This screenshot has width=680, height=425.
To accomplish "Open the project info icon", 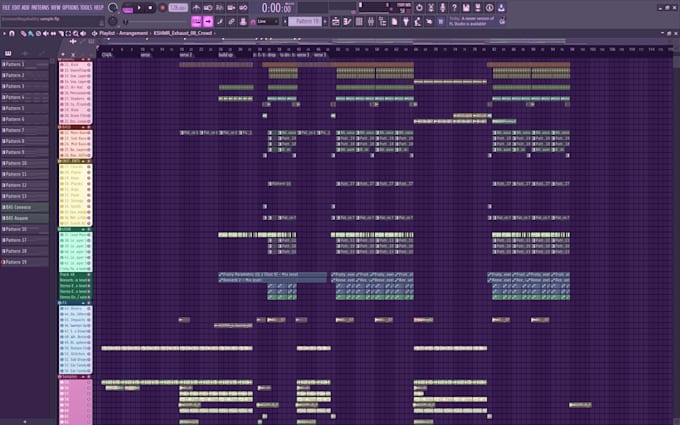I will 489,8.
